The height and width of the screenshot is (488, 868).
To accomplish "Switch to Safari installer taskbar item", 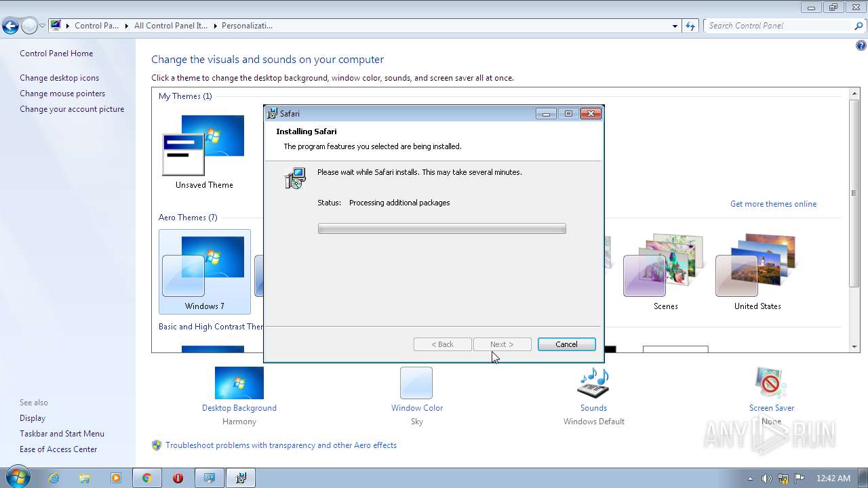I will 241,478.
